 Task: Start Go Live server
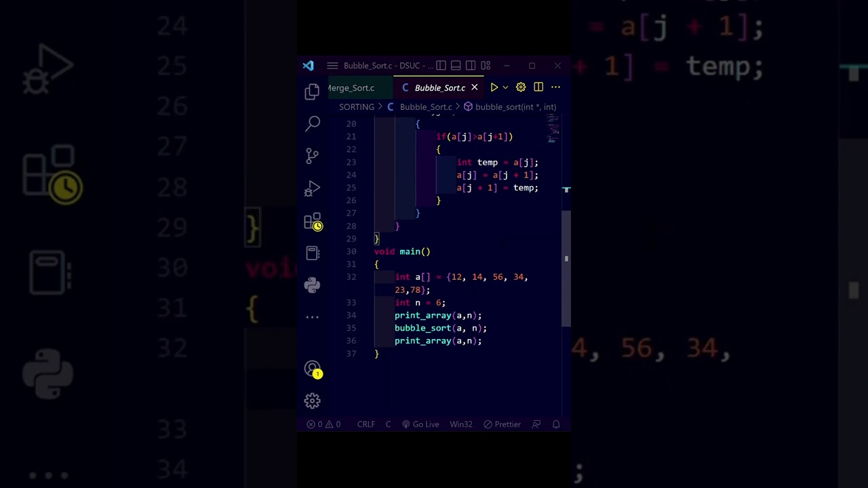click(420, 424)
